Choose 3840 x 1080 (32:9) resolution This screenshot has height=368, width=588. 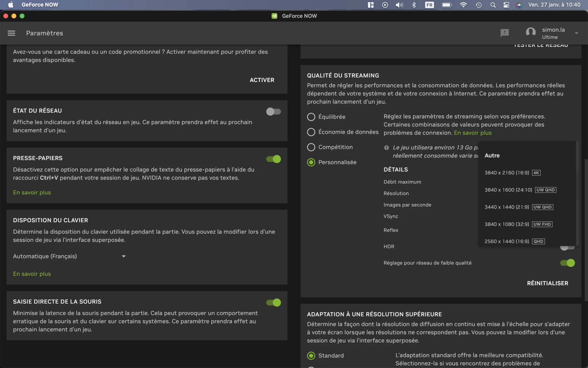click(527, 224)
